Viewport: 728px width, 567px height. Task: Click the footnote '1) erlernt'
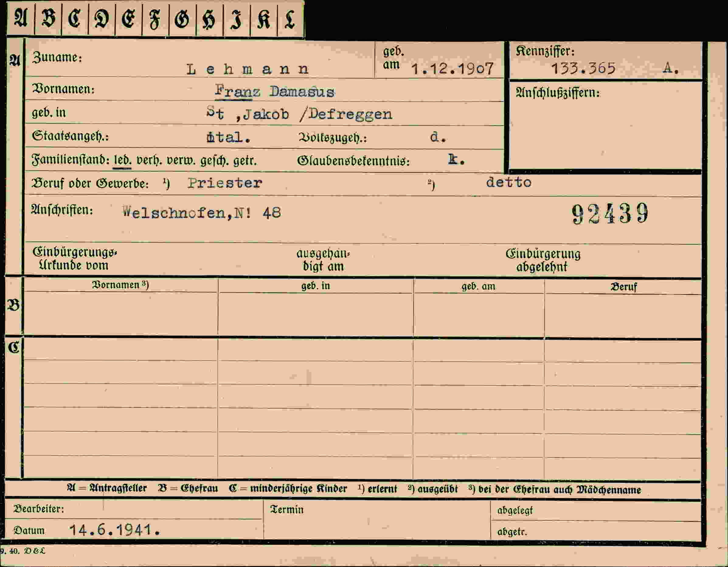point(377,489)
